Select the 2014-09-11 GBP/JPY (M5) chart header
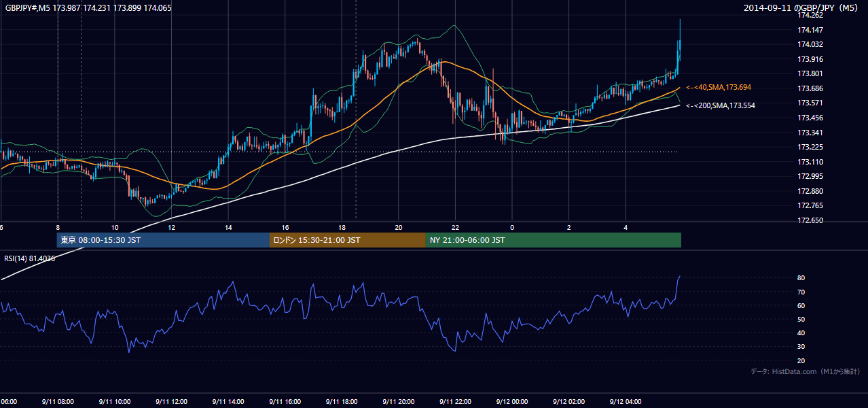Screen dimensions: 868x408 802,8
